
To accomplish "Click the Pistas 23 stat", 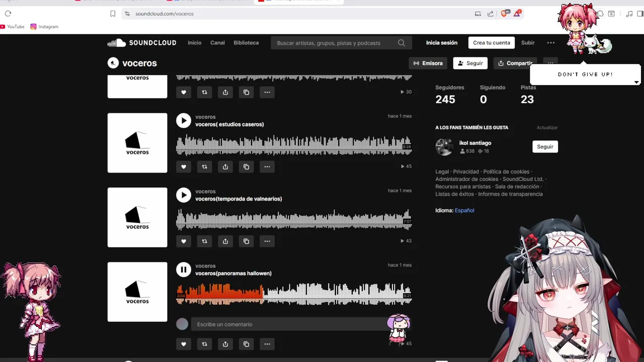I will pos(528,95).
